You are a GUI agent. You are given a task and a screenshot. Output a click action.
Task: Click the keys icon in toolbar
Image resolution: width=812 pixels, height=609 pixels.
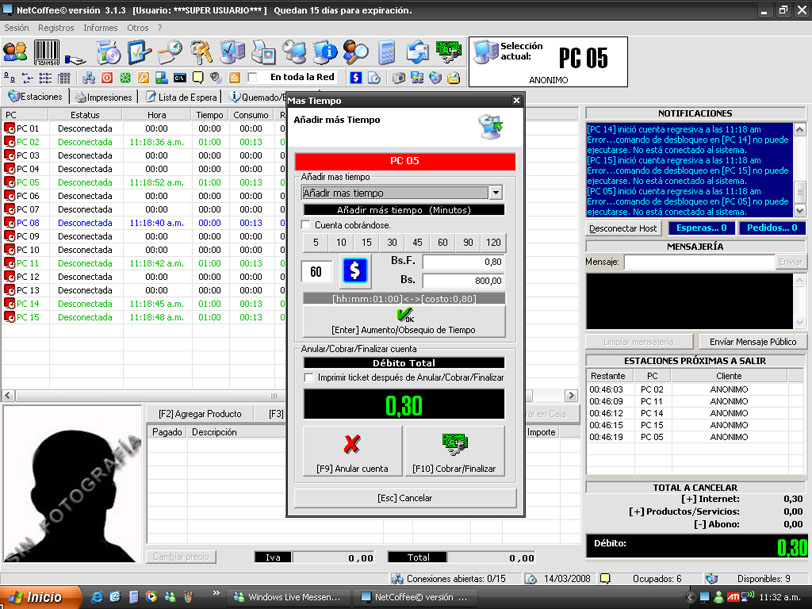tap(201, 52)
